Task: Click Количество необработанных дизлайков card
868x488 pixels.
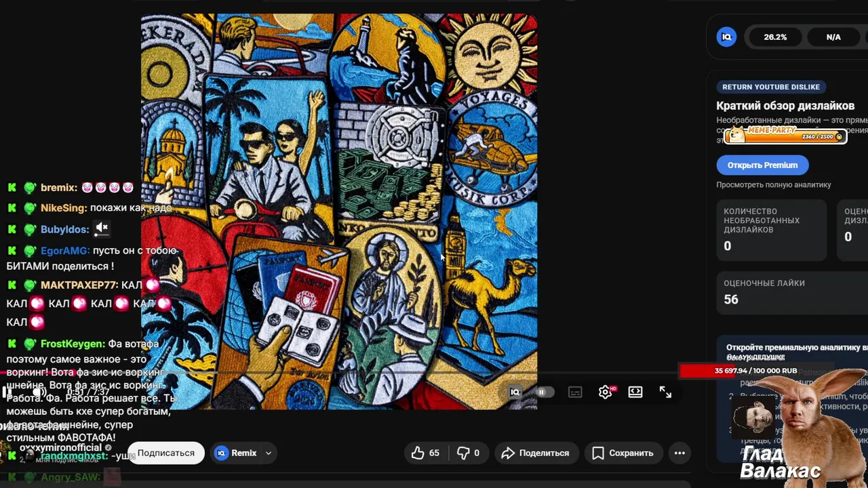Action: click(772, 230)
